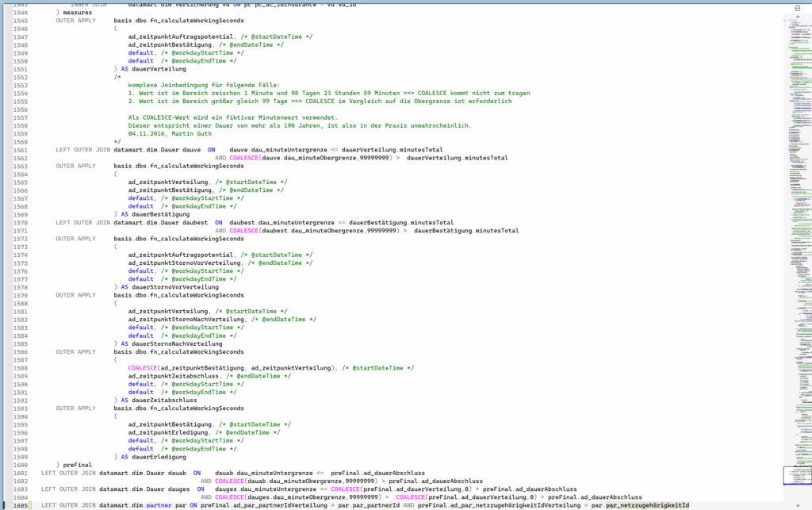Click 'ad_zeitpunktVerteilung' on line 1565

pos(168,182)
